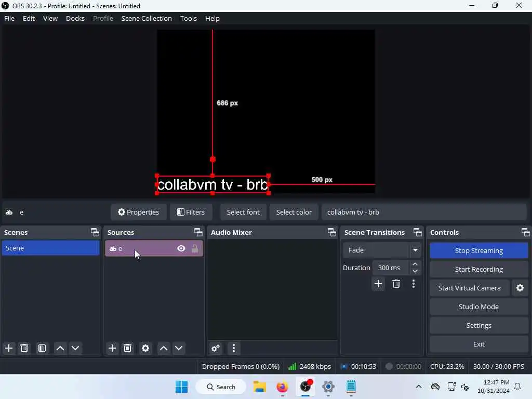The height and width of the screenshot is (399, 532).
Task: Open the Help menu
Action: tap(212, 18)
